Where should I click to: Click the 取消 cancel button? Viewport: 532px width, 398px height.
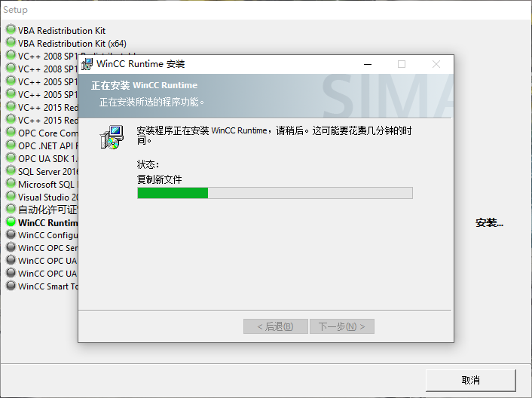click(471, 381)
